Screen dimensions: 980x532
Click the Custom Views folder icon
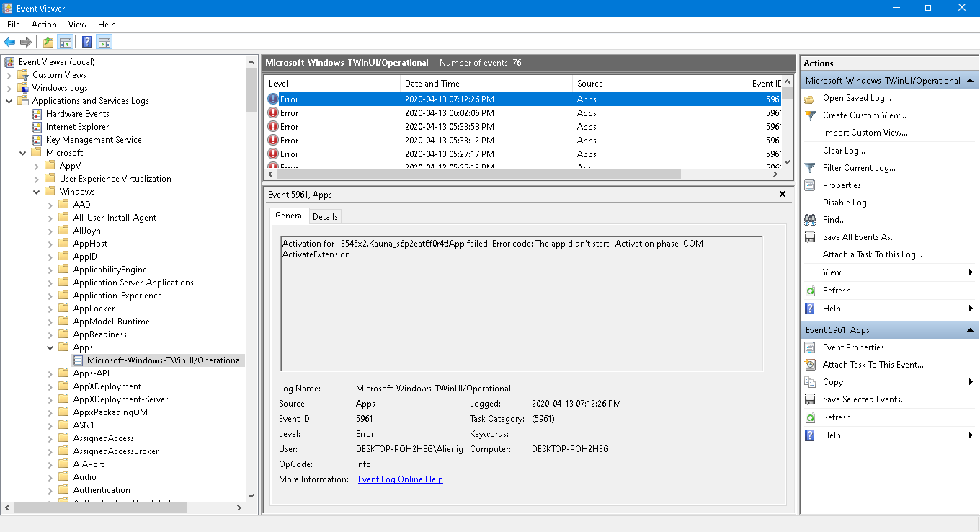coord(23,75)
